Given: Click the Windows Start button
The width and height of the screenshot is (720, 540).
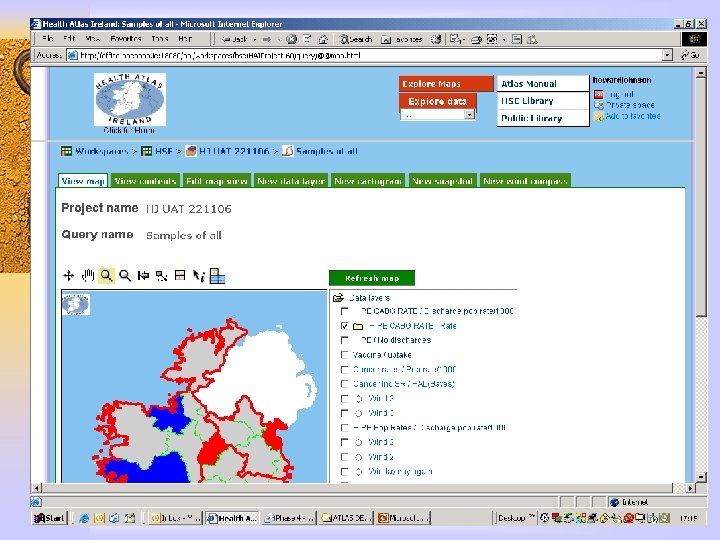Looking at the screenshot, I should coord(50,518).
